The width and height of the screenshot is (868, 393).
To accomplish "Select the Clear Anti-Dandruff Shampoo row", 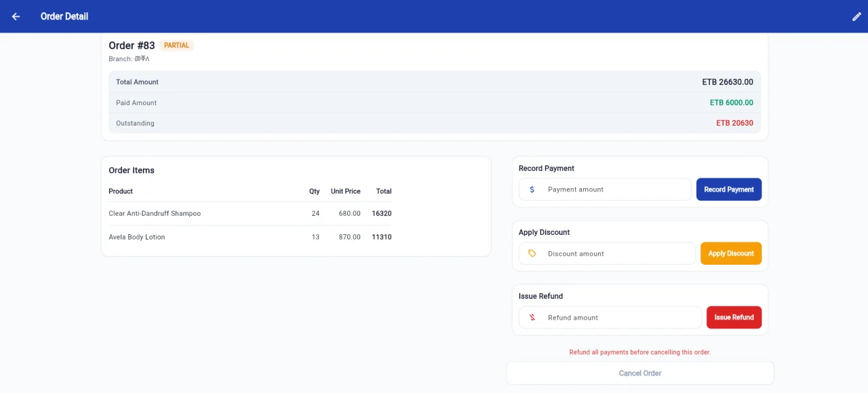I will (250, 213).
